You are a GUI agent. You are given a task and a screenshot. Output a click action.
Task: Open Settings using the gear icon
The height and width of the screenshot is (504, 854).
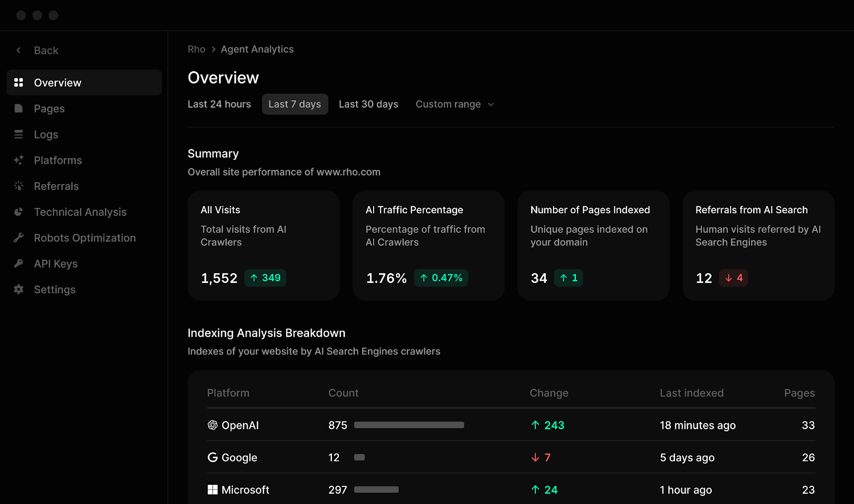pos(19,289)
